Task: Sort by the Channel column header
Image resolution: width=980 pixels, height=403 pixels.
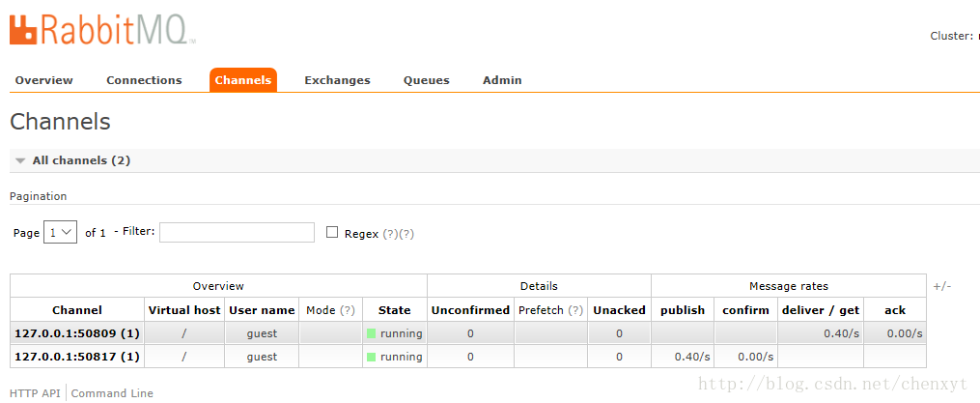Action: coord(77,310)
